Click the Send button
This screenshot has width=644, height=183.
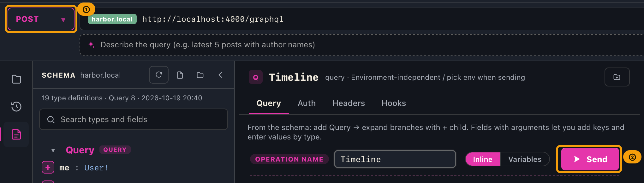coord(590,159)
